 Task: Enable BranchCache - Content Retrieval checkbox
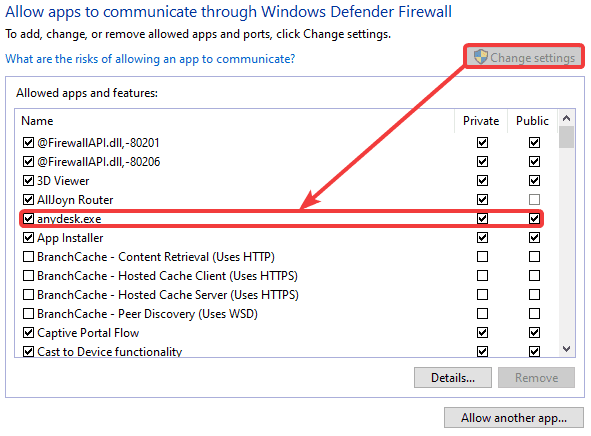point(28,257)
